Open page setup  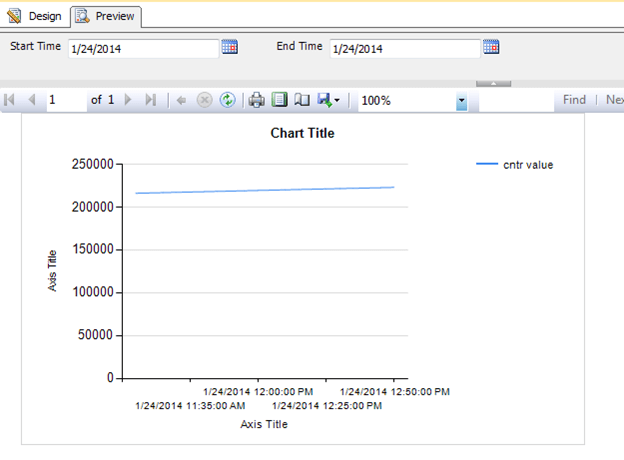click(302, 99)
